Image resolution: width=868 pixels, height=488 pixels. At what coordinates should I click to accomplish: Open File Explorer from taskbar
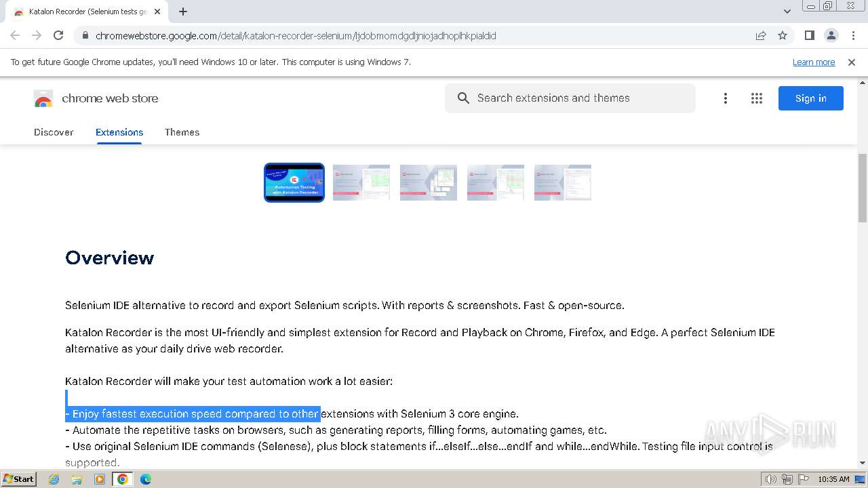click(77, 479)
